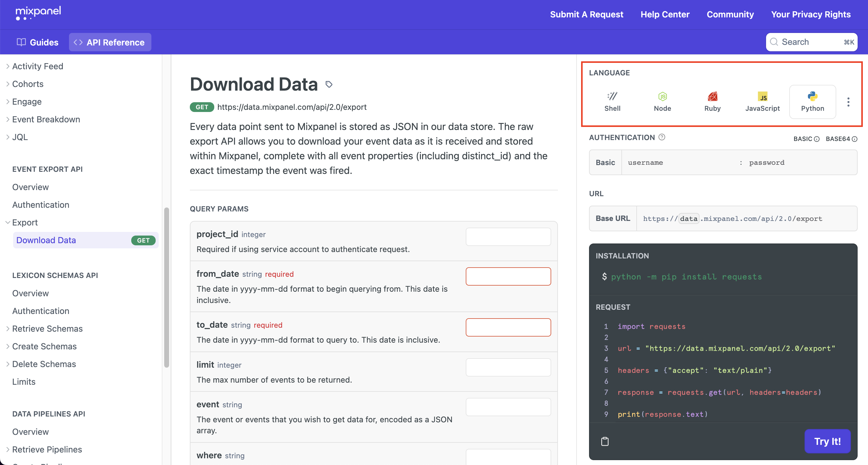868x465 pixels.
Task: Select the Python language icon
Action: coord(812,101)
